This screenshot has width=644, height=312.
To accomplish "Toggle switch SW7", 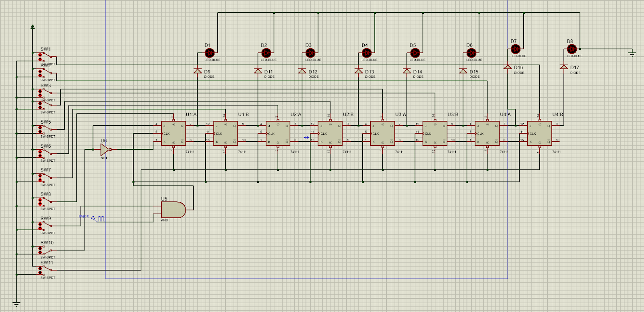I will 46,178.
